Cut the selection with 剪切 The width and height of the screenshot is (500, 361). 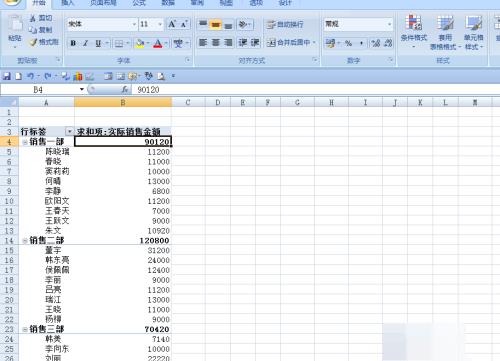point(41,18)
